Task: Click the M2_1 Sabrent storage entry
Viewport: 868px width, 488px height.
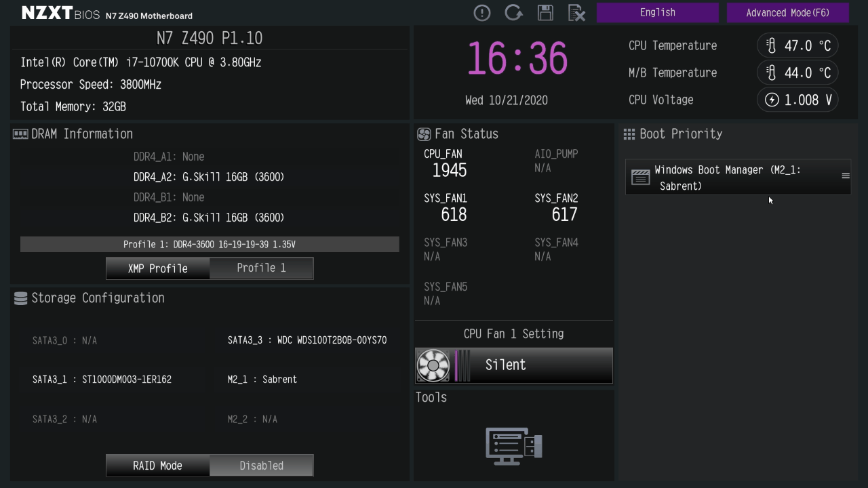Action: coord(262,380)
